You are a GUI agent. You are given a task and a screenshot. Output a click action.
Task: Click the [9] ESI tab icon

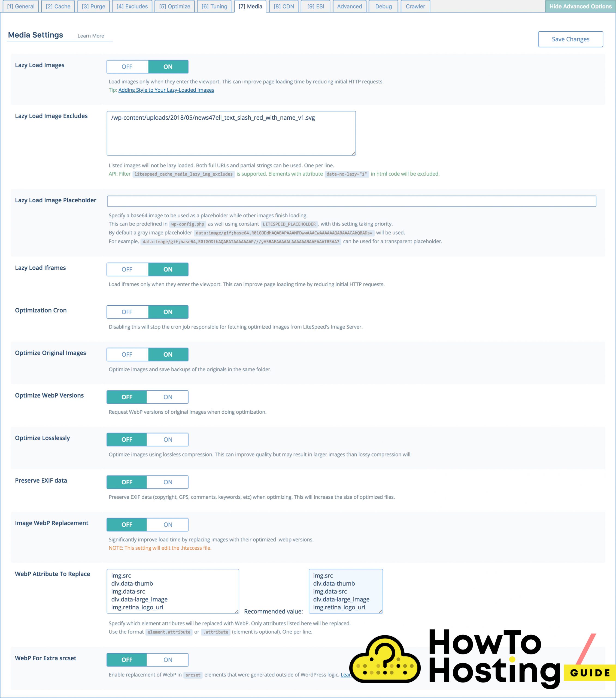(315, 6)
